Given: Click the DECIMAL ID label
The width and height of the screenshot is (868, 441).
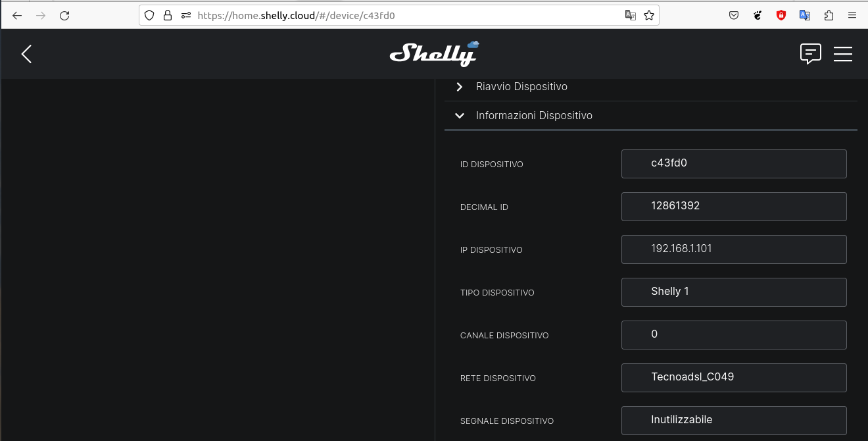Looking at the screenshot, I should coord(484,207).
